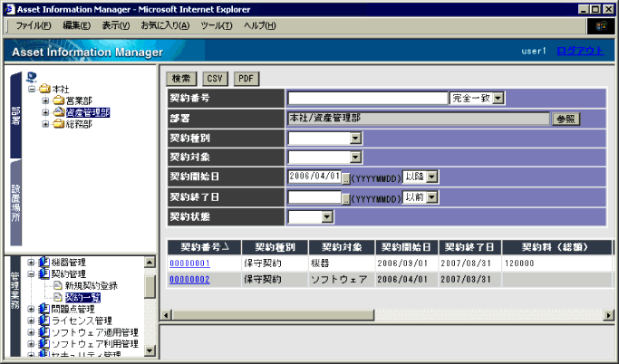The width and height of the screenshot is (619, 364).
Task: Click the 問題点管理 book icon
Action: pyautogui.click(x=44, y=309)
